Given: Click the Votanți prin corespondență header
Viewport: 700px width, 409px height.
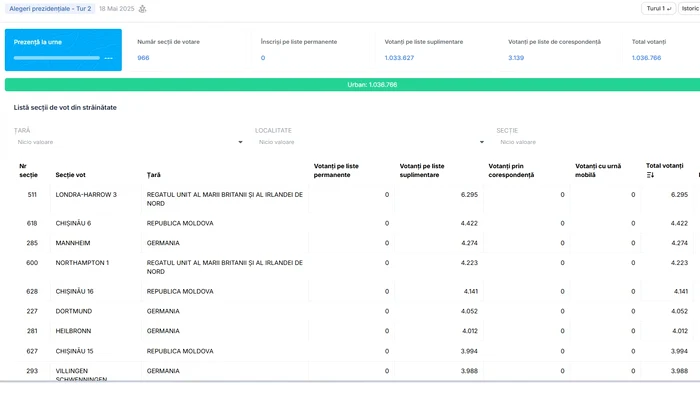Looking at the screenshot, I should pyautogui.click(x=511, y=171).
